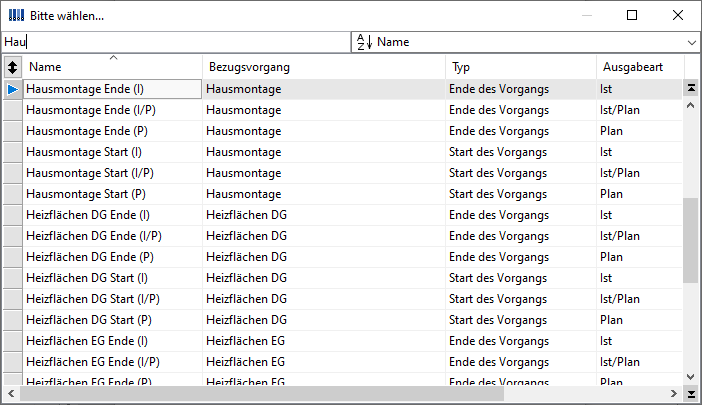The width and height of the screenshot is (702, 405).
Task: Click into the search field containing Hau
Action: [176, 42]
